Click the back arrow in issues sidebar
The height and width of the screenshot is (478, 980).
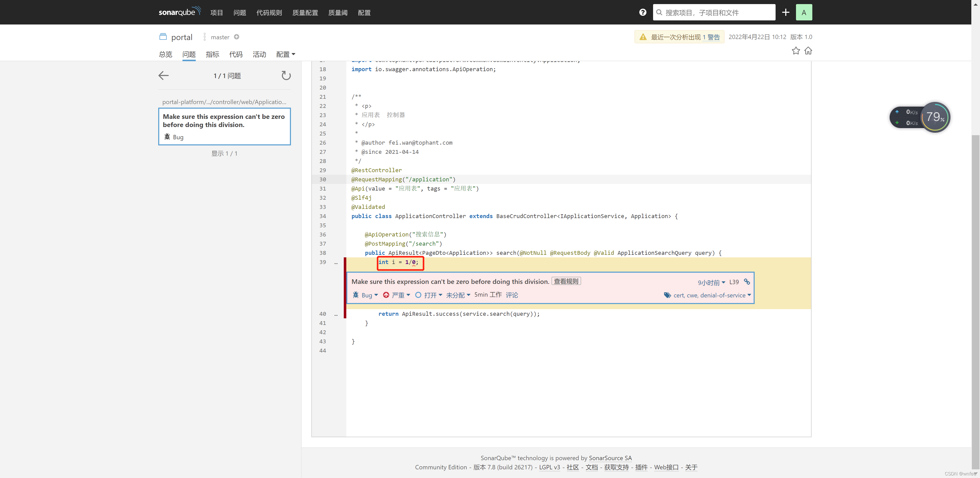click(164, 76)
